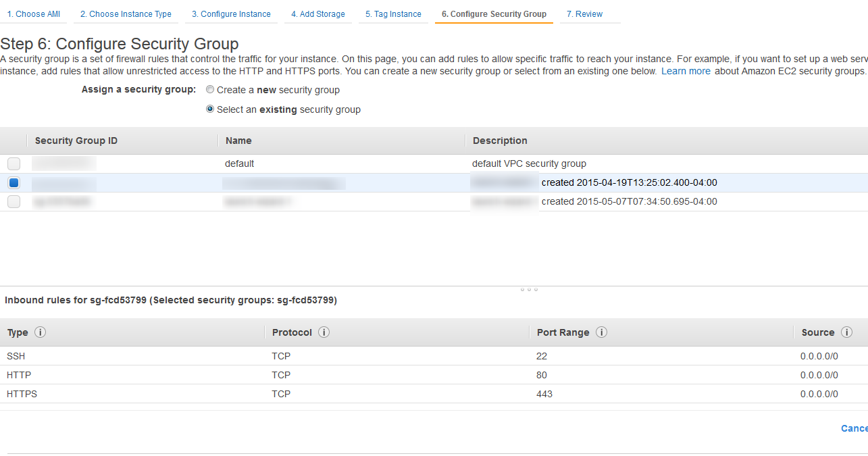Check the third security group row checkbox
Image resolution: width=868 pixels, height=456 pixels.
click(14, 201)
